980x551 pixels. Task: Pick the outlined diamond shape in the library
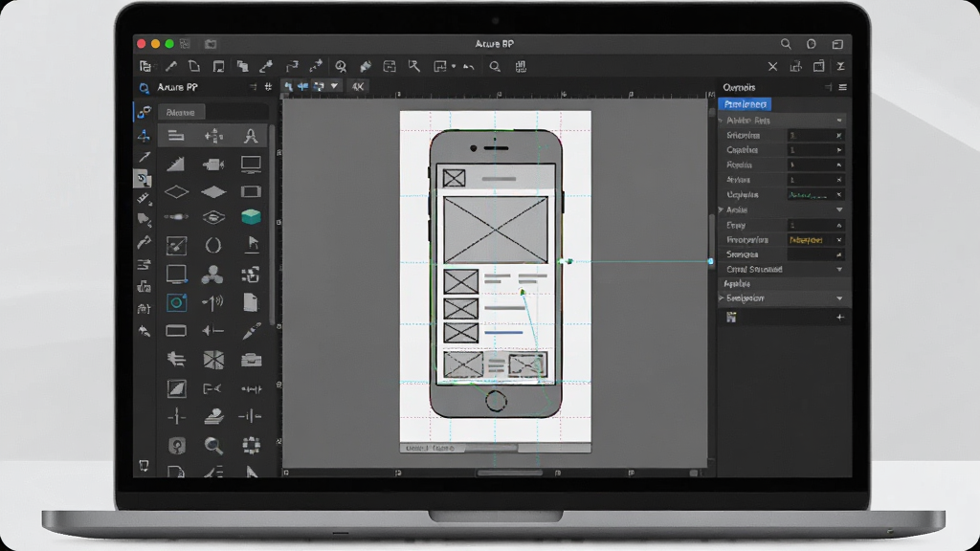coord(176,191)
